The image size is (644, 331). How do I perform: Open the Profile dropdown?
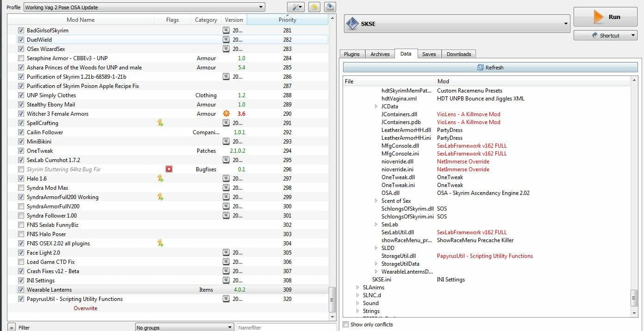click(144, 7)
